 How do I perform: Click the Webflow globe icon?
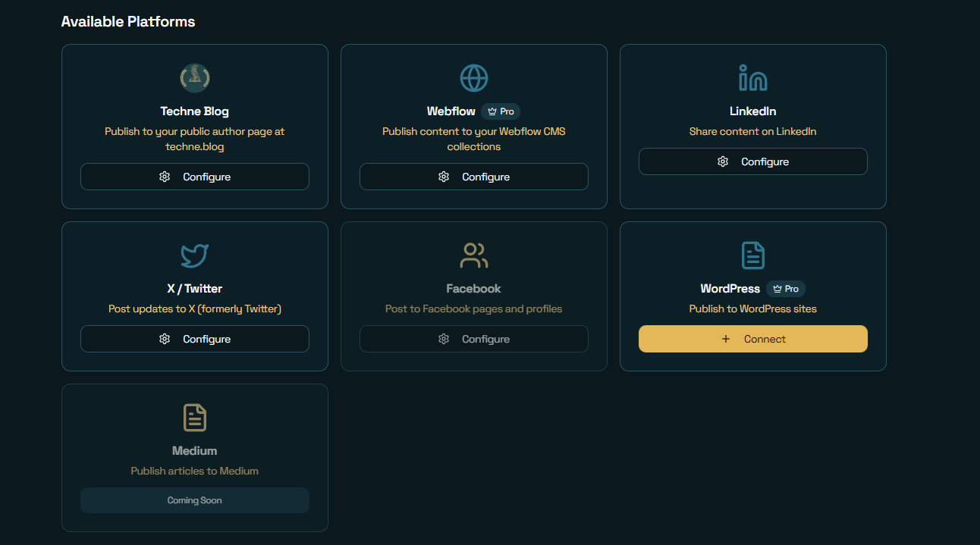[474, 78]
